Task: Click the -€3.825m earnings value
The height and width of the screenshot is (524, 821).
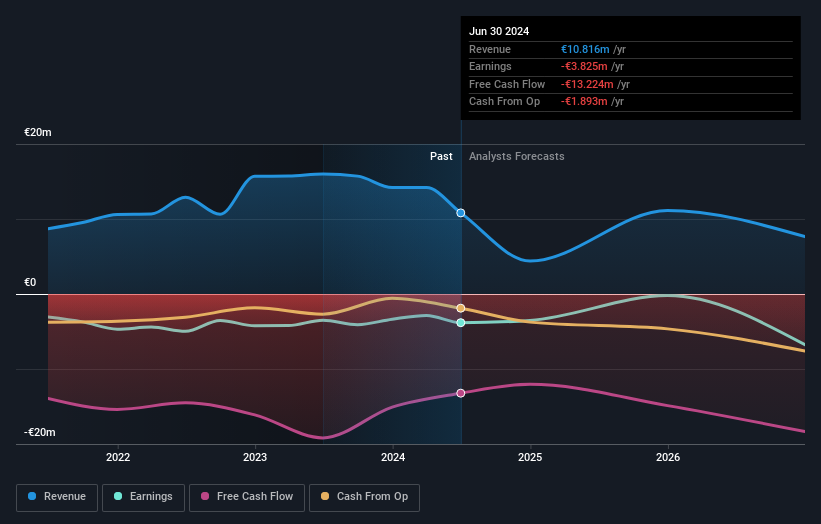Action: [x=584, y=66]
